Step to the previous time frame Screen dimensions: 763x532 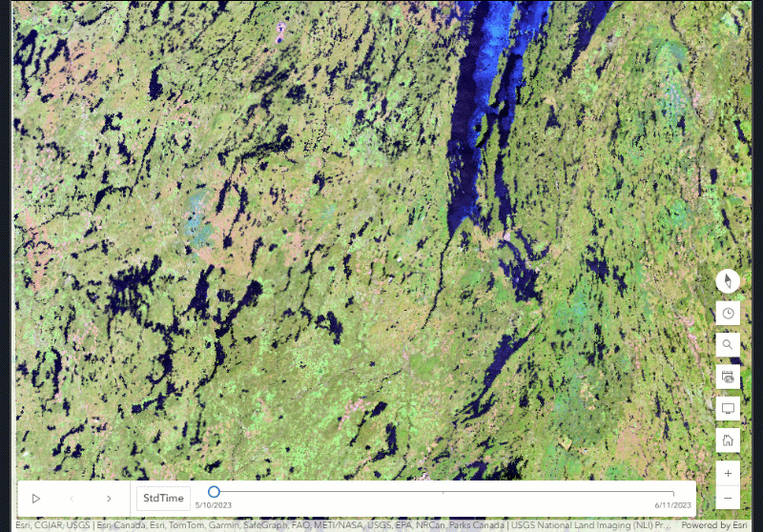(72, 499)
